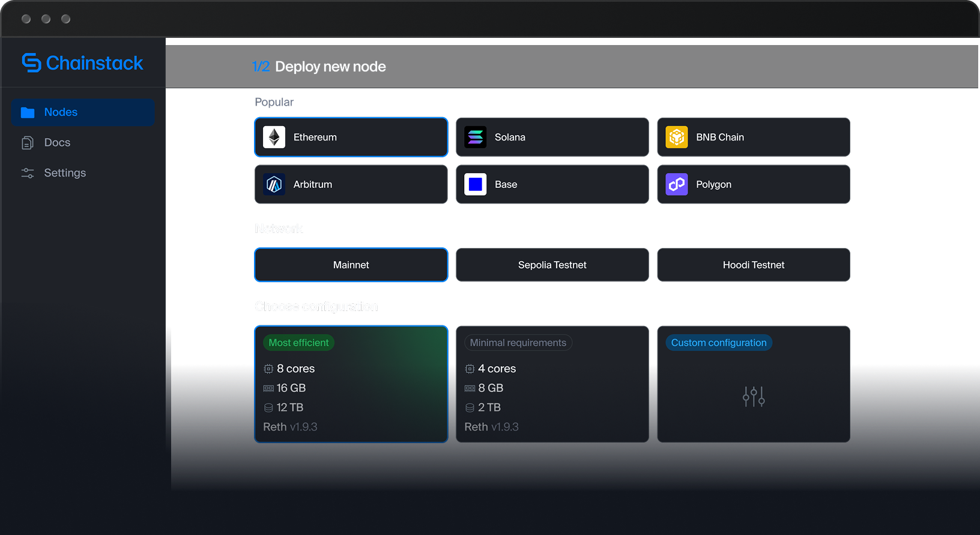Click "Reth v1.9.3" in Minimal requirements card
The height and width of the screenshot is (535, 980).
tap(491, 427)
